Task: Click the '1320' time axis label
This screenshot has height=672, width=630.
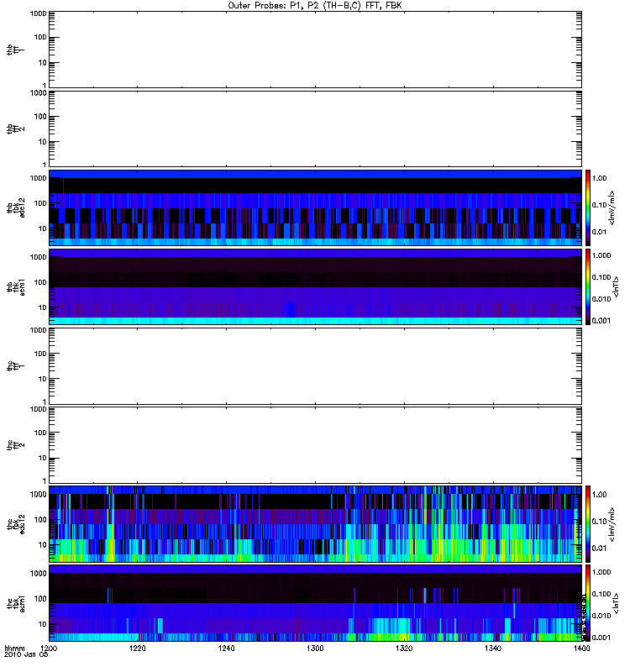Action: [x=404, y=648]
